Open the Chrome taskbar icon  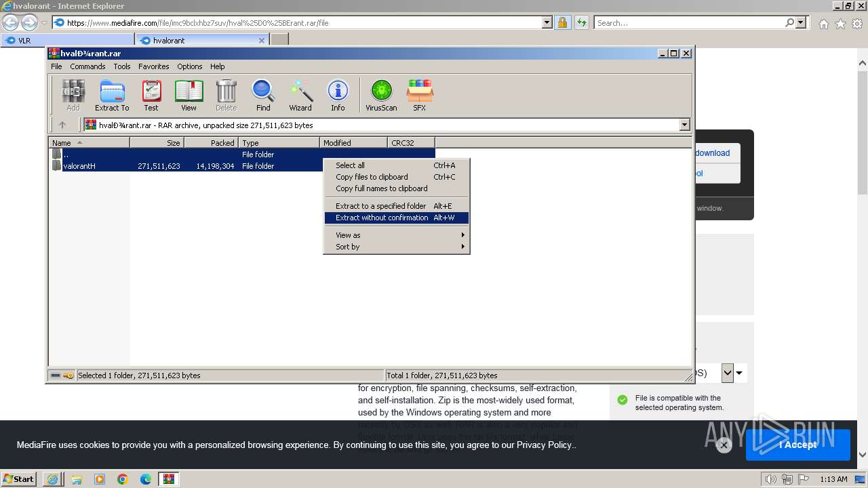123,479
